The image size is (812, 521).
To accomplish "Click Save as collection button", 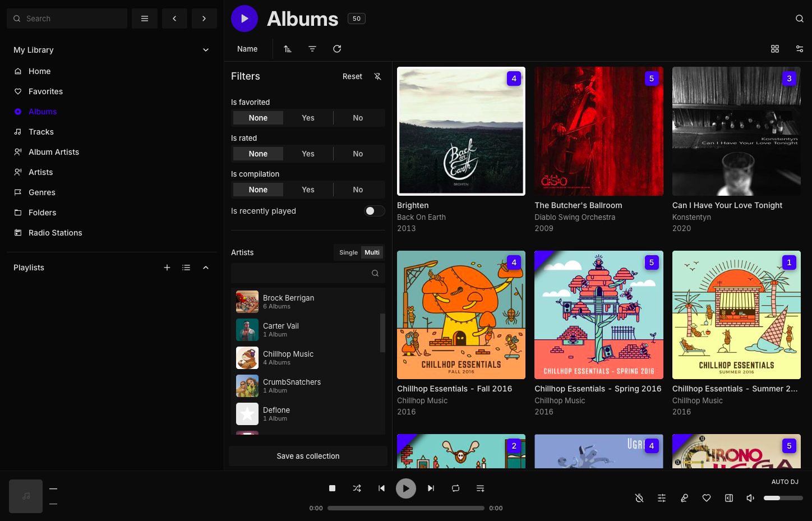I will tap(308, 456).
